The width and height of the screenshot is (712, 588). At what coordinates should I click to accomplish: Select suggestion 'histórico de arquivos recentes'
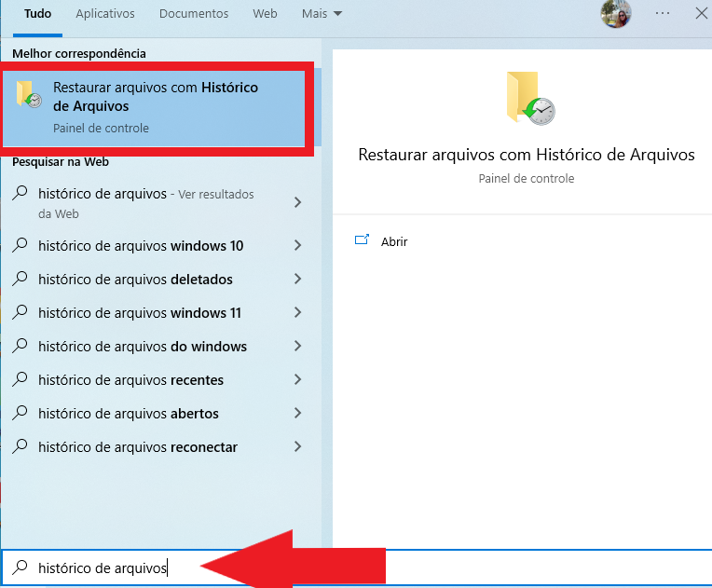(x=157, y=380)
